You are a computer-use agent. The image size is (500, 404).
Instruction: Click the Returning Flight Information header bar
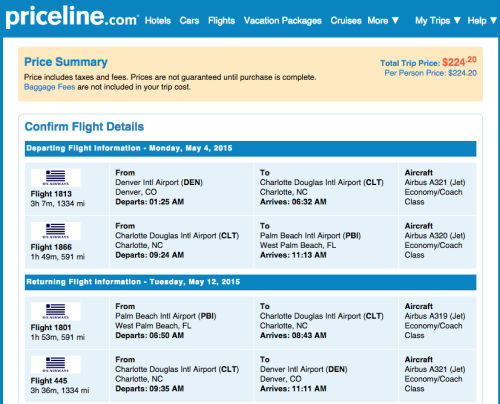pyautogui.click(x=250, y=282)
